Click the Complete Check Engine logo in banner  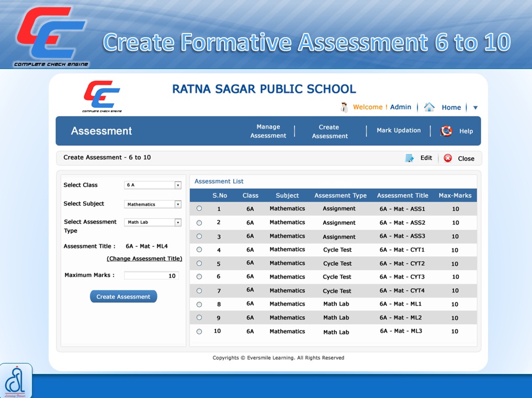pos(51,36)
